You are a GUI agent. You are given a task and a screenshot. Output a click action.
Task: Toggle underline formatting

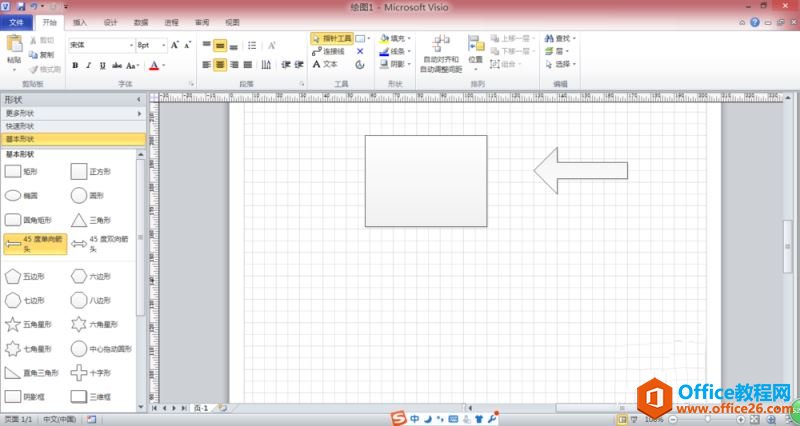coord(102,66)
